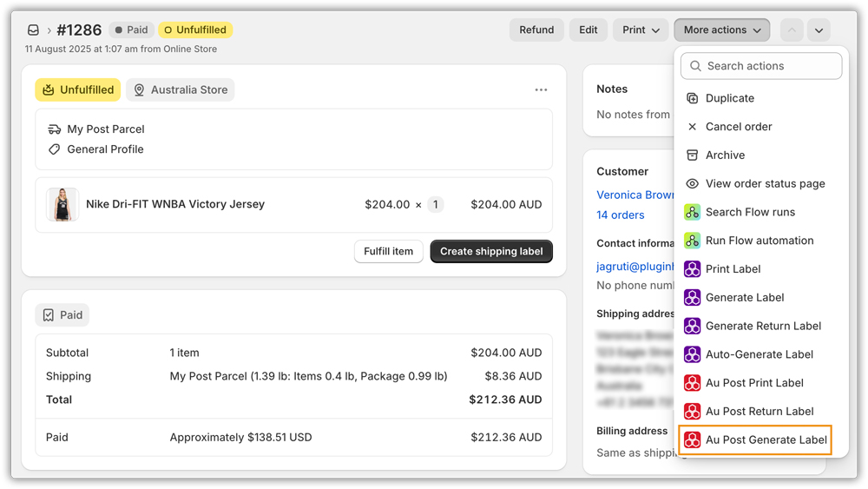
Task: Click the orders inbox icon beside #1286
Action: pos(34,30)
